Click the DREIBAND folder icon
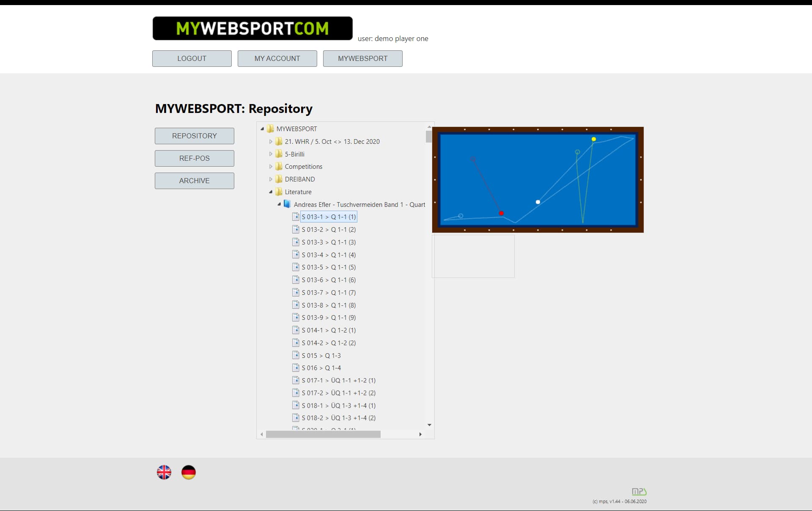 pyautogui.click(x=279, y=179)
